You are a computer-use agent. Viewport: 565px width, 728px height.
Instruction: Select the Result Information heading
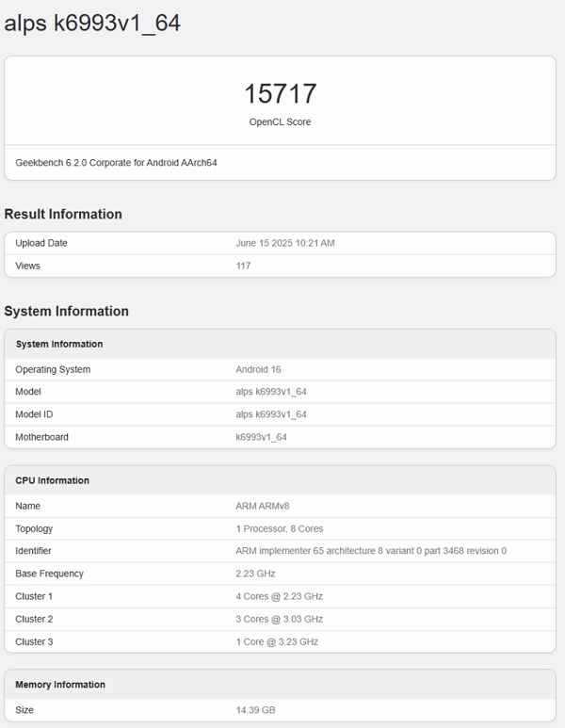pyautogui.click(x=63, y=214)
